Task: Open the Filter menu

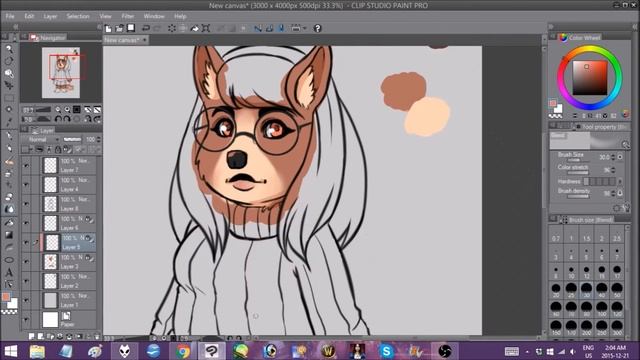Action: pos(128,16)
